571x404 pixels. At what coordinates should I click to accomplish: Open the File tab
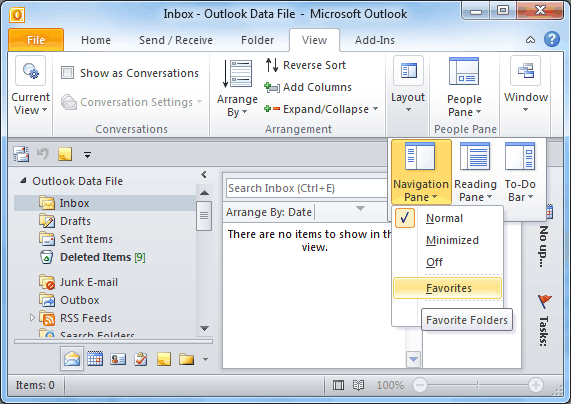point(36,40)
